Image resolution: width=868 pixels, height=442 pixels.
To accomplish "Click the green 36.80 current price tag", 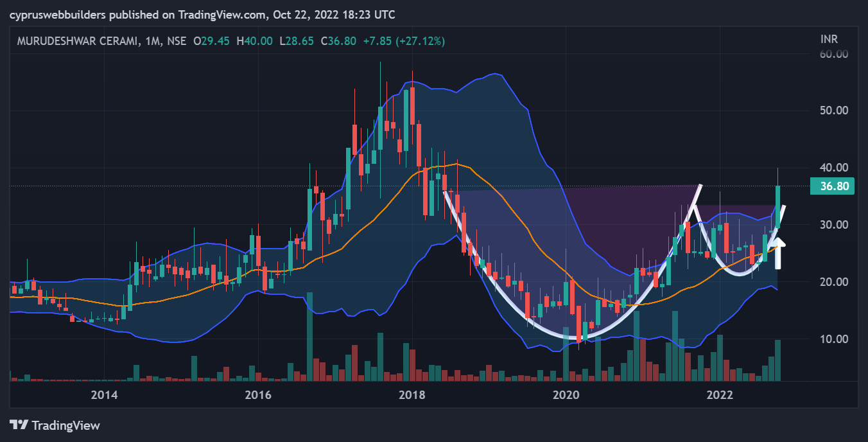I will tap(831, 186).
